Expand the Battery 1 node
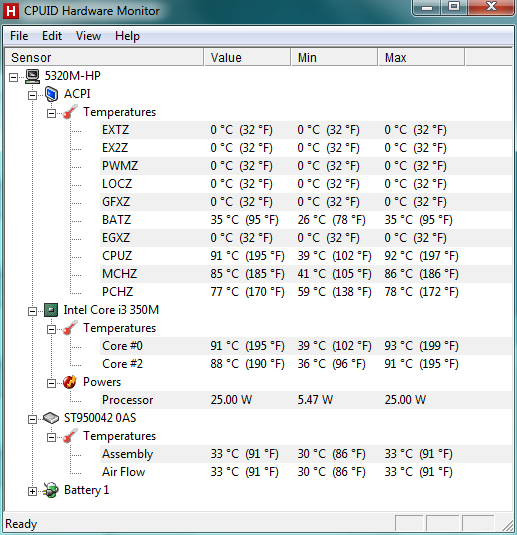This screenshot has width=517, height=535. click(x=32, y=491)
